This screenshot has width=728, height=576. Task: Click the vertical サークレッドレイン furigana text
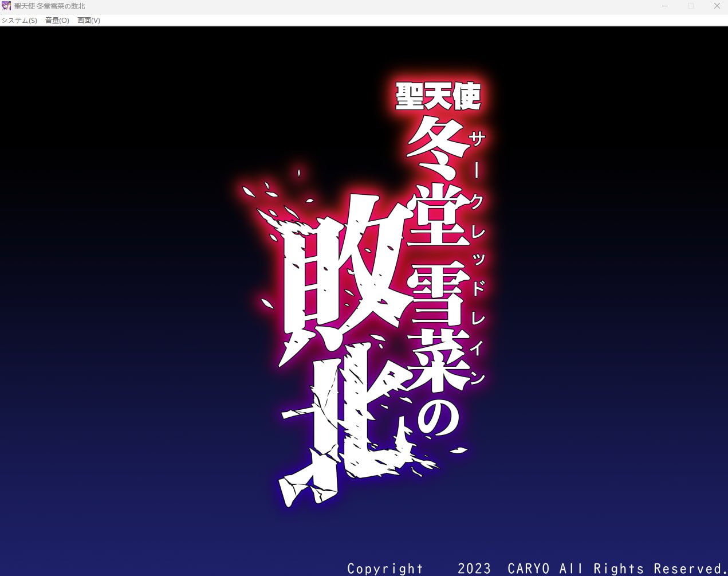coord(477,258)
